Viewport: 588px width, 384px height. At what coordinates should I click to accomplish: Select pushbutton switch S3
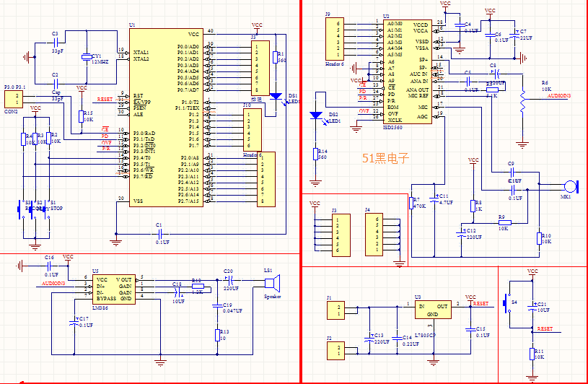point(19,209)
